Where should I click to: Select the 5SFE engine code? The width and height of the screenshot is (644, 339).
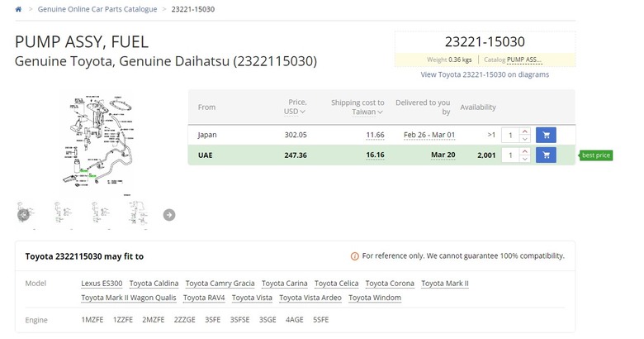click(321, 320)
